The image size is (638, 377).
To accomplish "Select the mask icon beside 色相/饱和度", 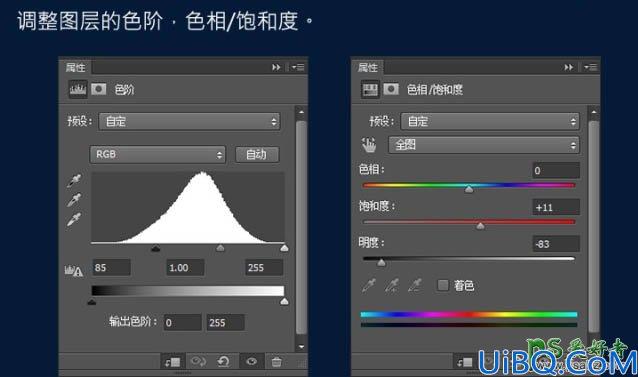I will coord(391,89).
